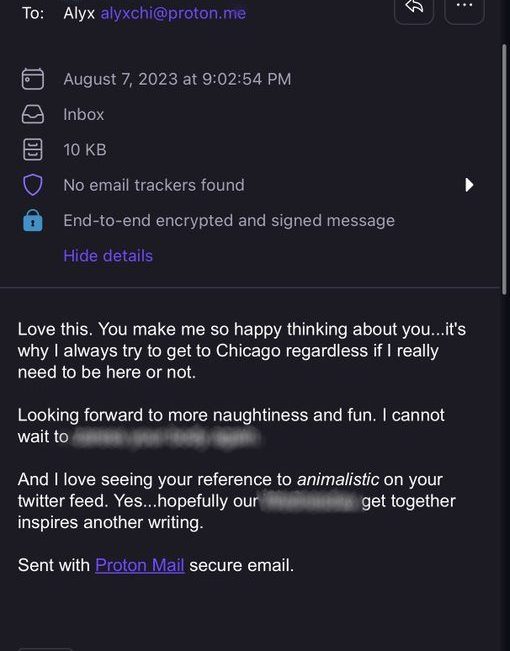
Task: Select the Inbox location label
Action: click(x=83, y=114)
